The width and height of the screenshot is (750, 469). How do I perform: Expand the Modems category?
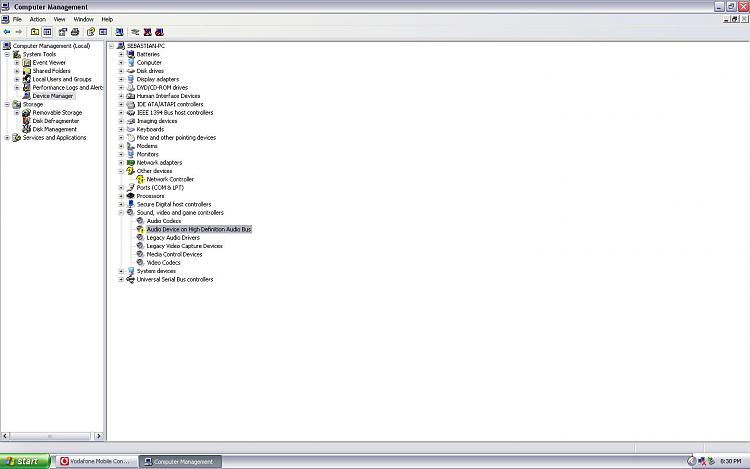121,146
